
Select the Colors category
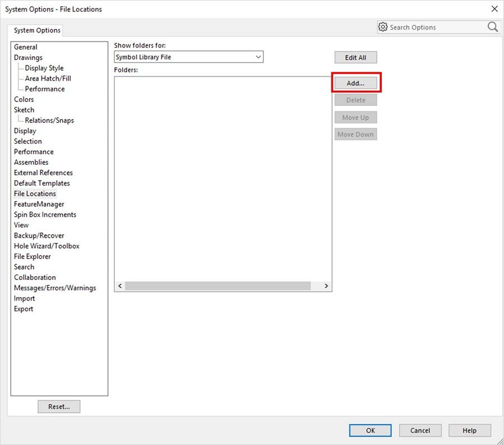[x=24, y=100]
